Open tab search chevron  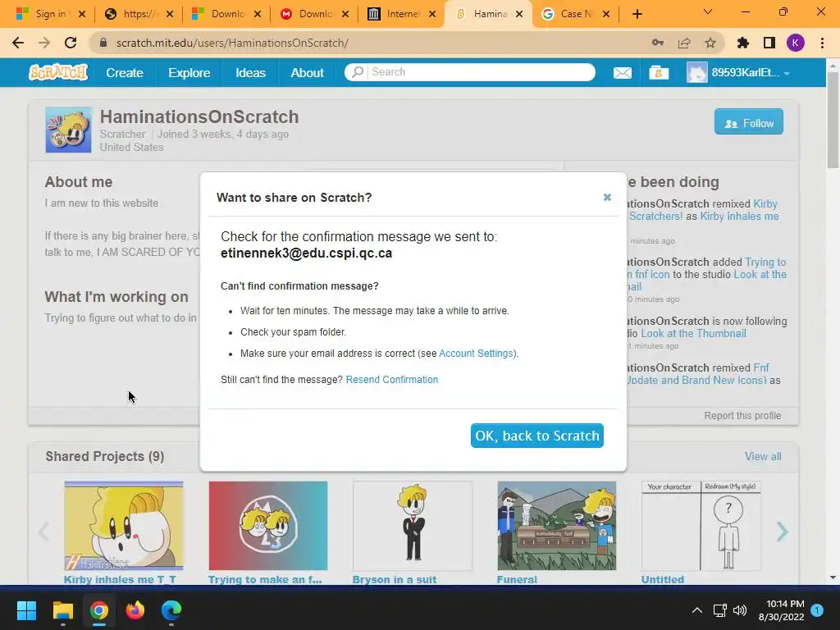708,11
